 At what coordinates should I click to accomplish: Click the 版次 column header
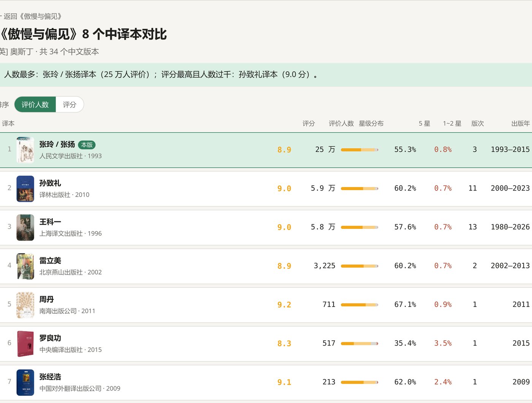coord(478,124)
